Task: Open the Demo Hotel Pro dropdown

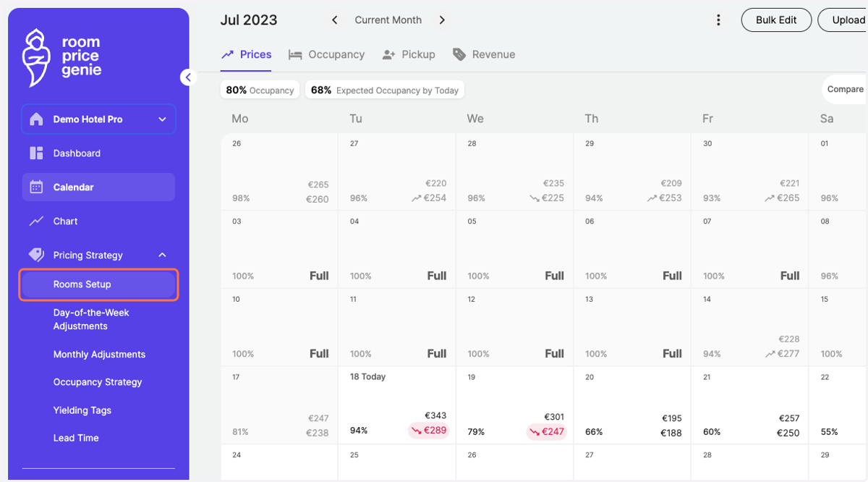Action: coord(98,119)
